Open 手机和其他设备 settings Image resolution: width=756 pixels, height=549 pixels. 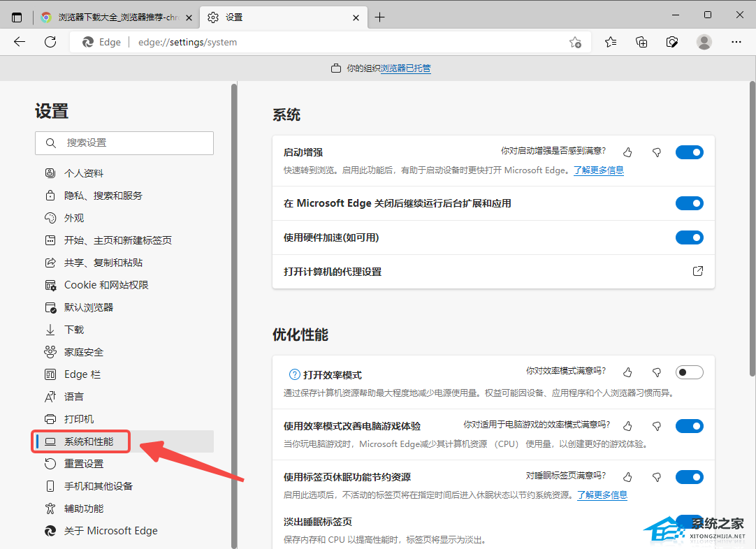coord(124,486)
